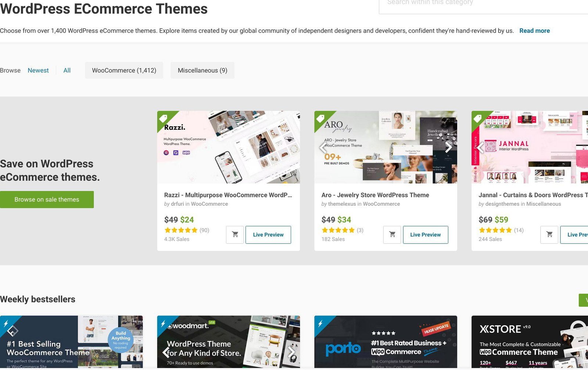This screenshot has height=370, width=588.
Task: Click the 244 Sales text
Action: (x=490, y=239)
